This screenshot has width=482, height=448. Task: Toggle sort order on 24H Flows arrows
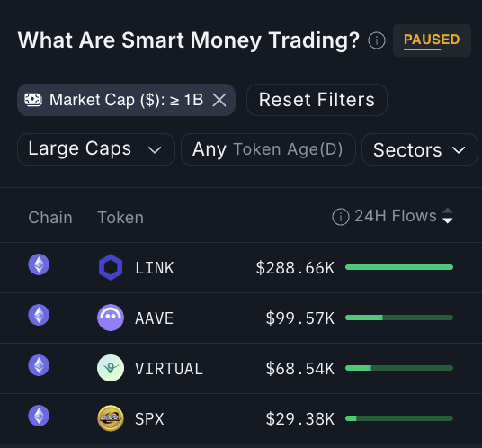point(448,216)
